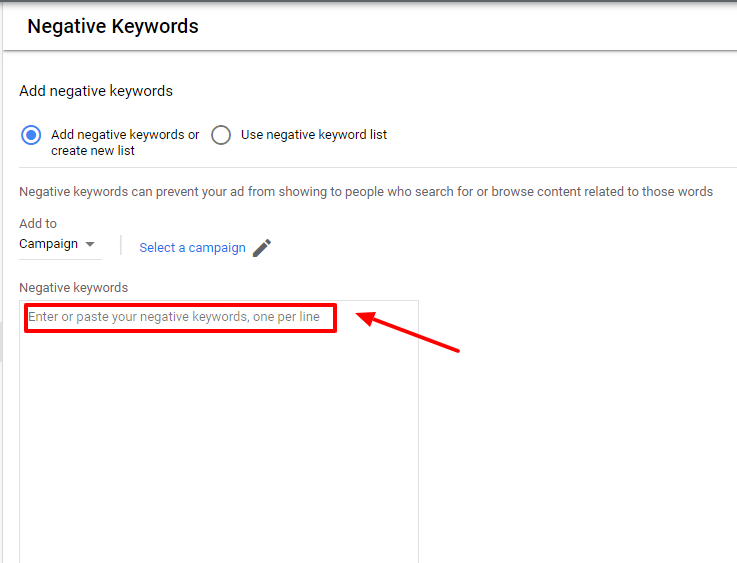737x563 pixels.
Task: Expand the Campaign dropdown arrow
Action: (90, 244)
